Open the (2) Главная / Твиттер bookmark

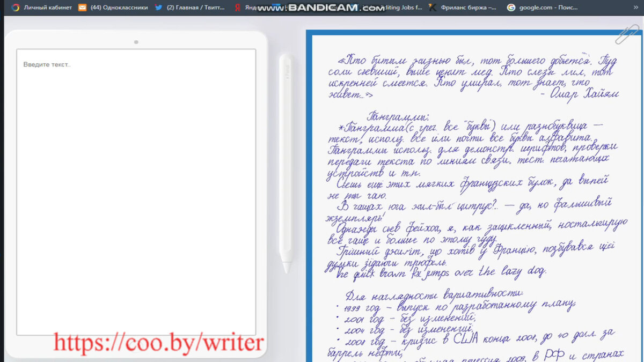click(x=190, y=8)
